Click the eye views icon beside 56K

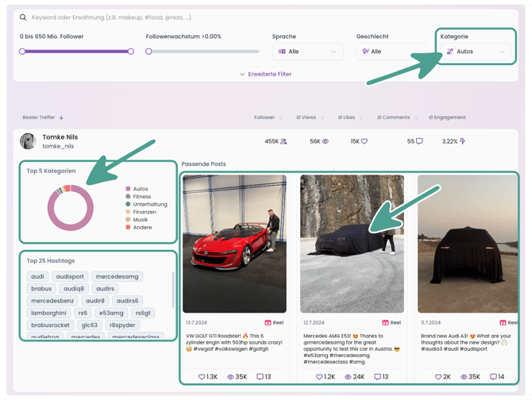[326, 141]
